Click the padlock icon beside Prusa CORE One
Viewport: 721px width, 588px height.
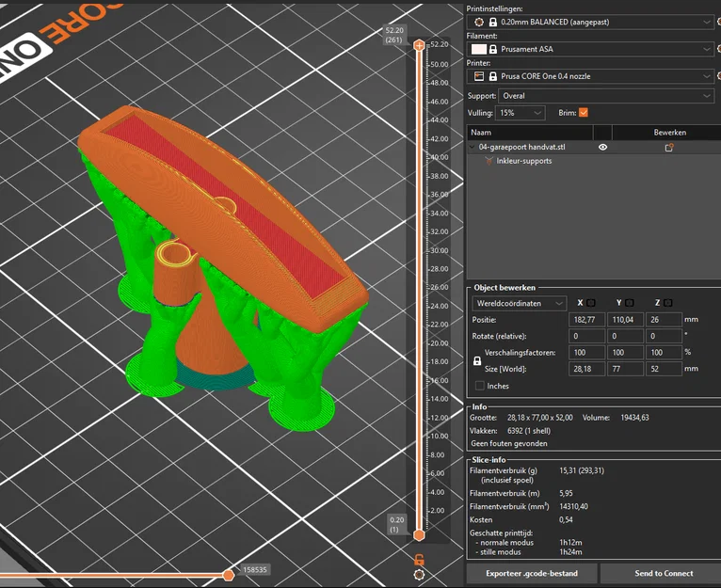click(x=493, y=76)
